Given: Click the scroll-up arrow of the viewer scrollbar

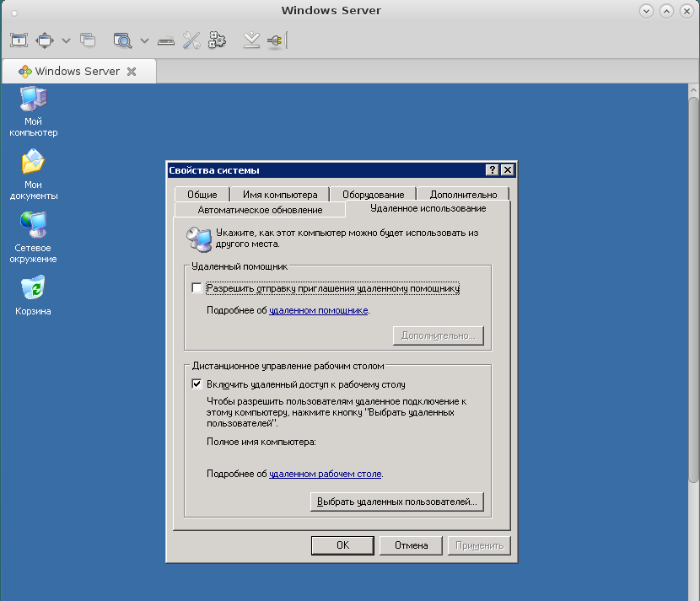Looking at the screenshot, I should pyautogui.click(x=693, y=90).
